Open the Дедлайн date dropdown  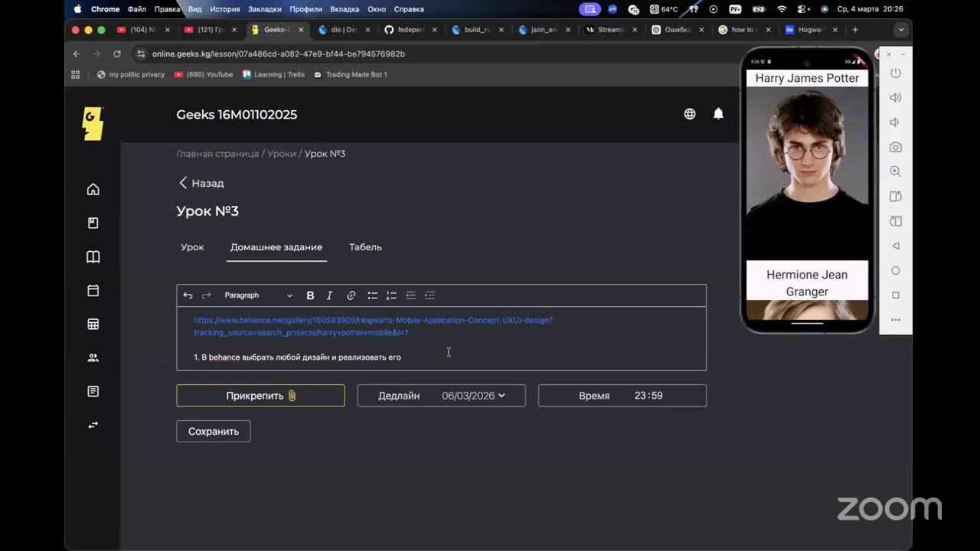pyautogui.click(x=442, y=396)
